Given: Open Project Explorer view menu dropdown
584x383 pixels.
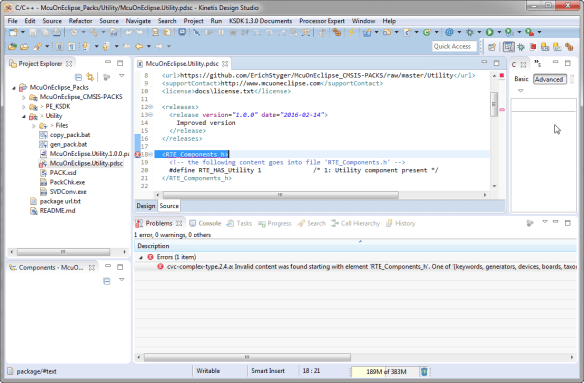Looking at the screenshot, I should coord(121,76).
